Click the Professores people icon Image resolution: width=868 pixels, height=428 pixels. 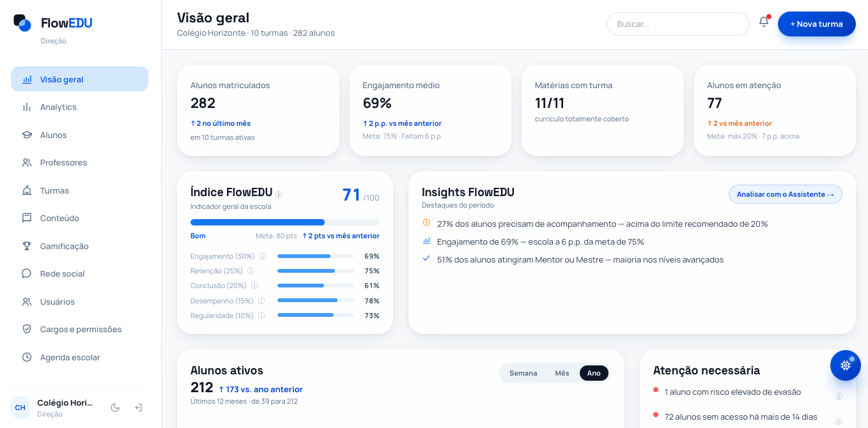[27, 163]
